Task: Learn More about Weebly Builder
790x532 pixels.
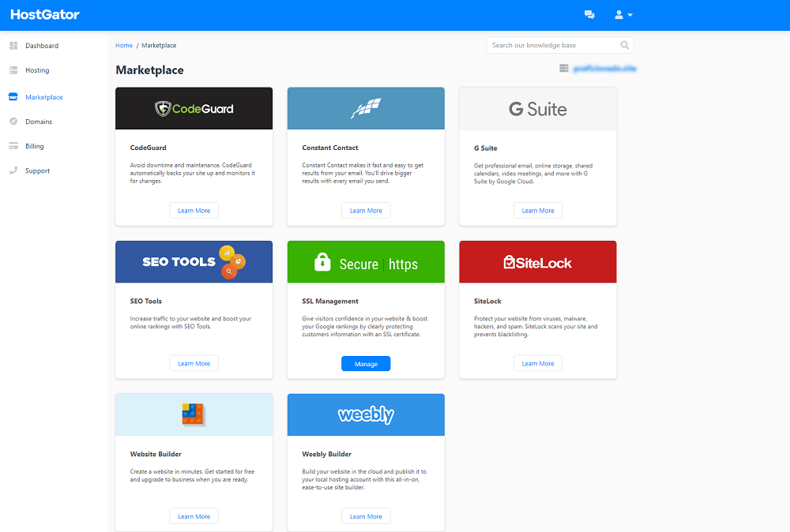Action: click(366, 516)
